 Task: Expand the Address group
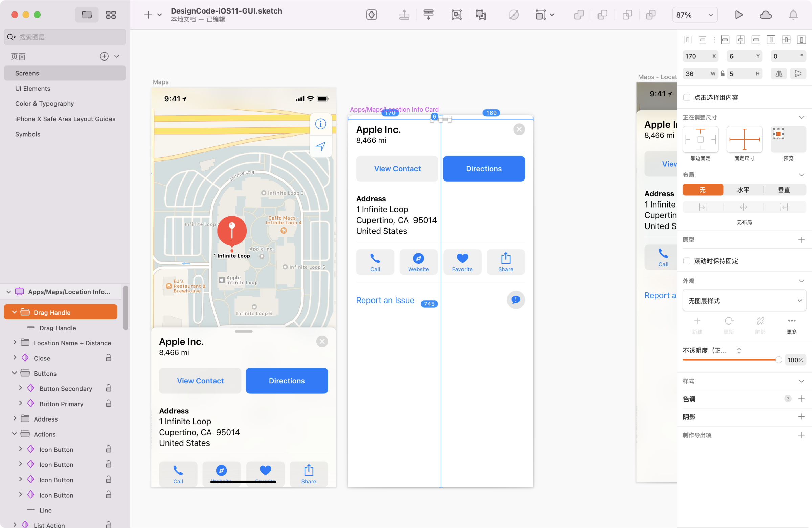14,418
